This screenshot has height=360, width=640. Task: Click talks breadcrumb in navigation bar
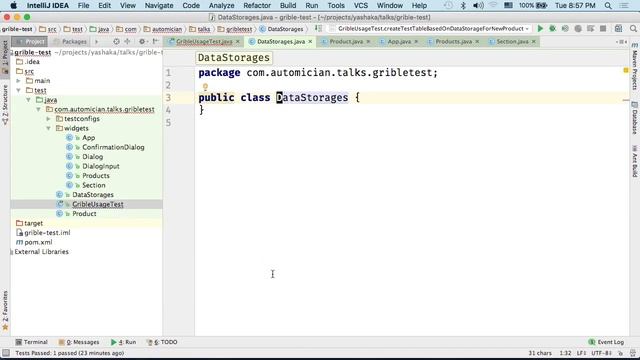203,29
